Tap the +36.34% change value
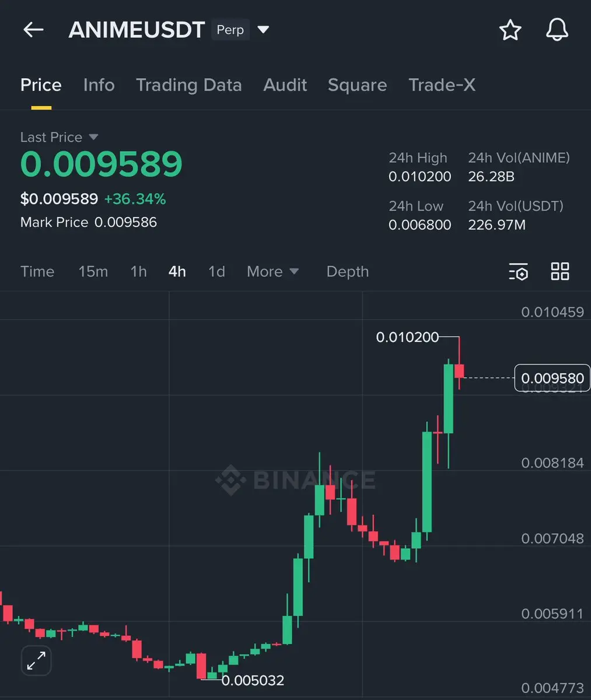The height and width of the screenshot is (700, 591). pos(135,199)
